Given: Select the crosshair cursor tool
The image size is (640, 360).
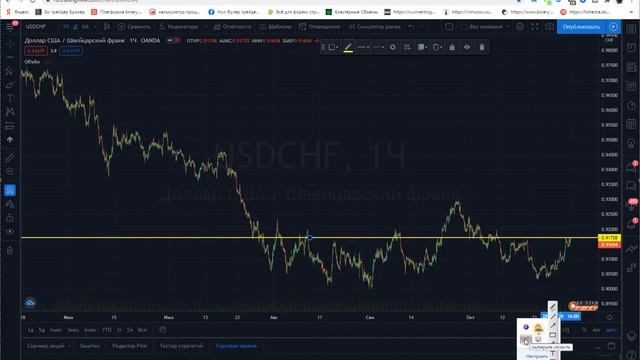Looking at the screenshot, I should [10, 43].
